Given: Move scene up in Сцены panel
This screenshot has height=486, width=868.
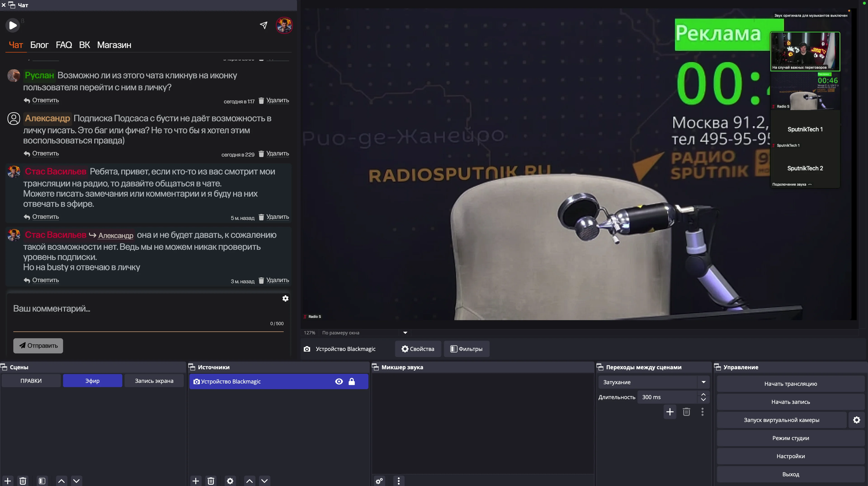Looking at the screenshot, I should click(61, 481).
